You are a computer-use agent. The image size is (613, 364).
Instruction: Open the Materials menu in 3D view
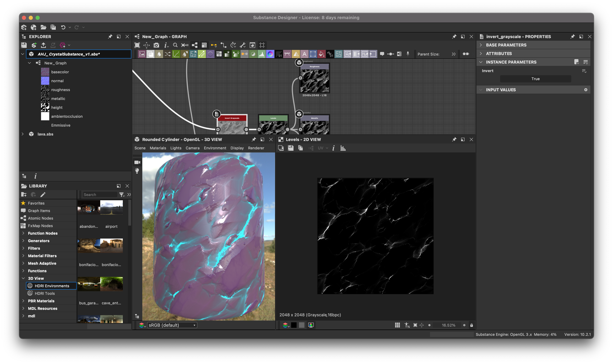[158, 148]
